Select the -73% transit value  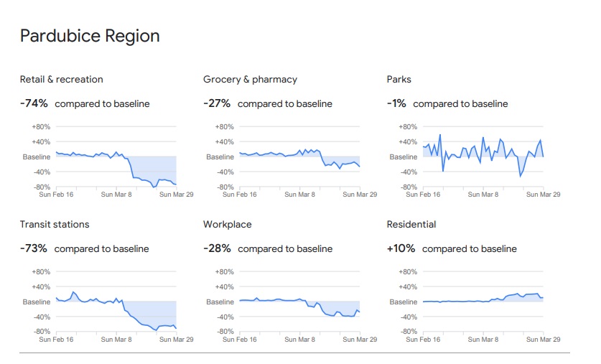[x=34, y=248]
